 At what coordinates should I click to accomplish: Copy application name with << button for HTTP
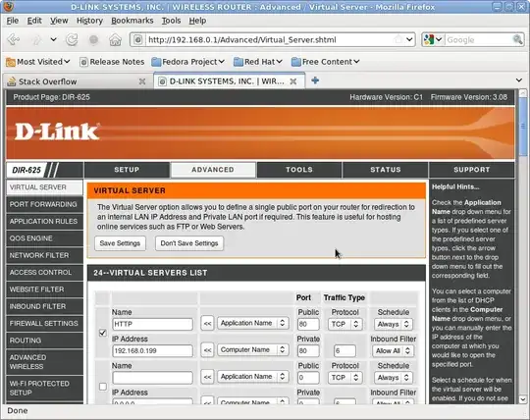(207, 324)
